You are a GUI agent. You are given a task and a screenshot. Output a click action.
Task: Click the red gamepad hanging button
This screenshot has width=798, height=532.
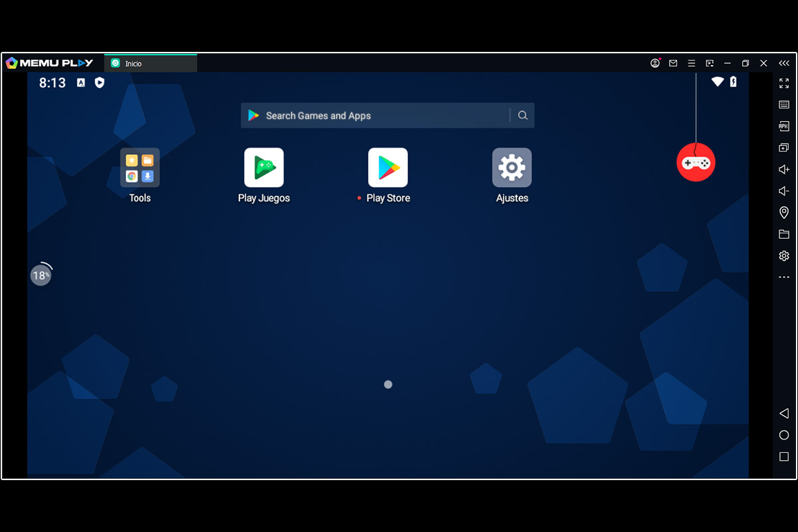coord(696,162)
